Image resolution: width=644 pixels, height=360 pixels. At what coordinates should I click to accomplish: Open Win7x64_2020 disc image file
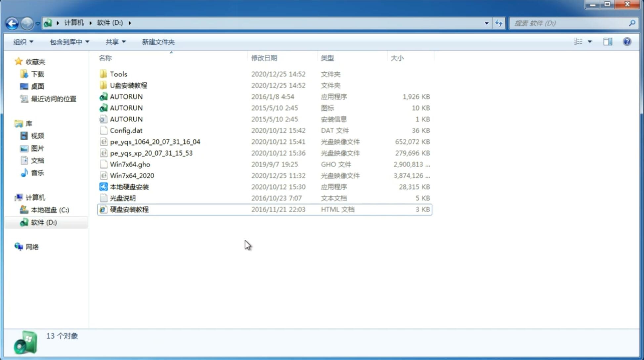pyautogui.click(x=132, y=175)
